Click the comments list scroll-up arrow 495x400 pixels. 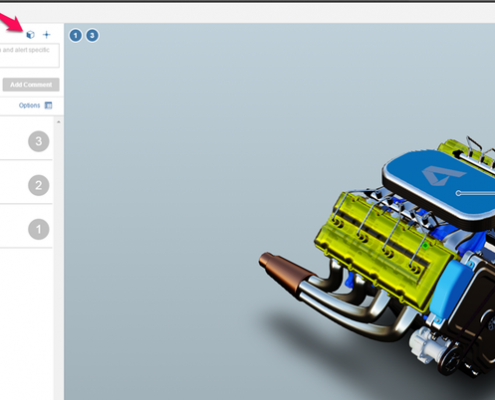[58, 122]
